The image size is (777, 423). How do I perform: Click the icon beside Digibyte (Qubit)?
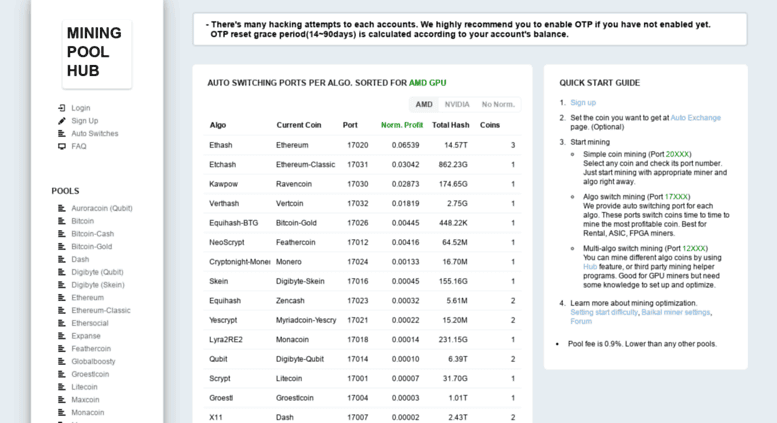click(x=61, y=272)
